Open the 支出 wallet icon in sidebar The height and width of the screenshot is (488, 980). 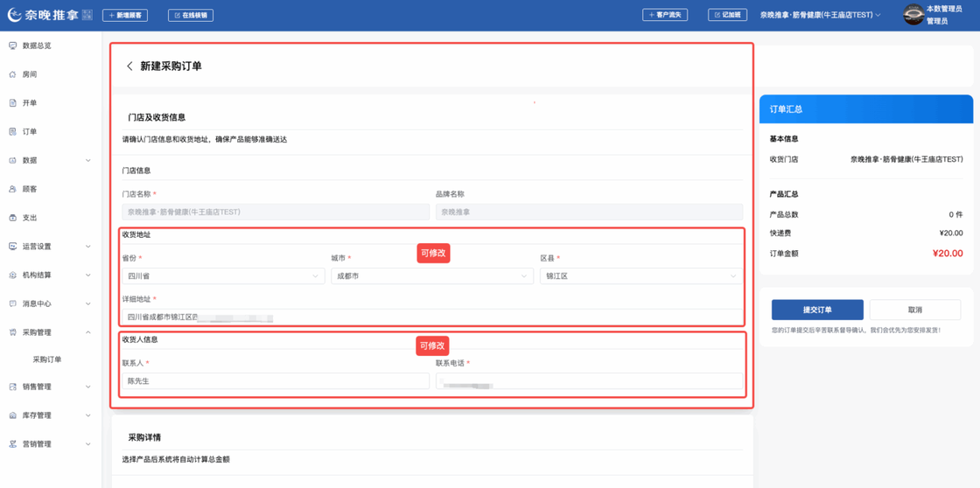point(12,218)
